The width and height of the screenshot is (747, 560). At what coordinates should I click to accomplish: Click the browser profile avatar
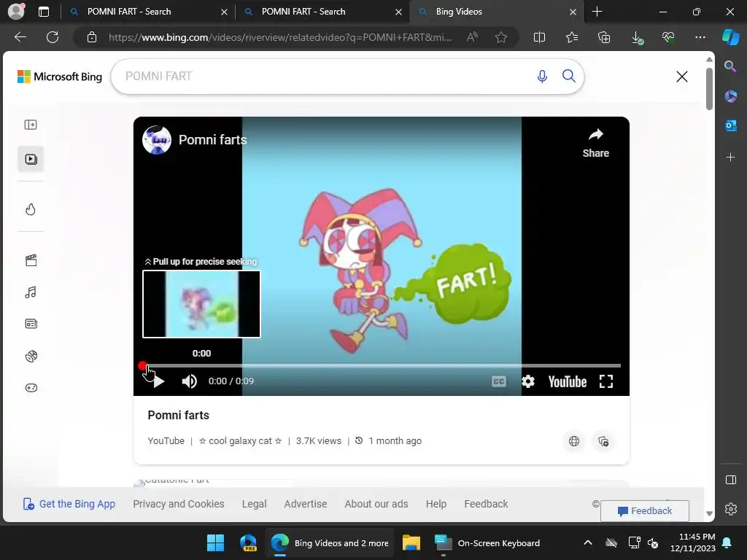(x=16, y=12)
